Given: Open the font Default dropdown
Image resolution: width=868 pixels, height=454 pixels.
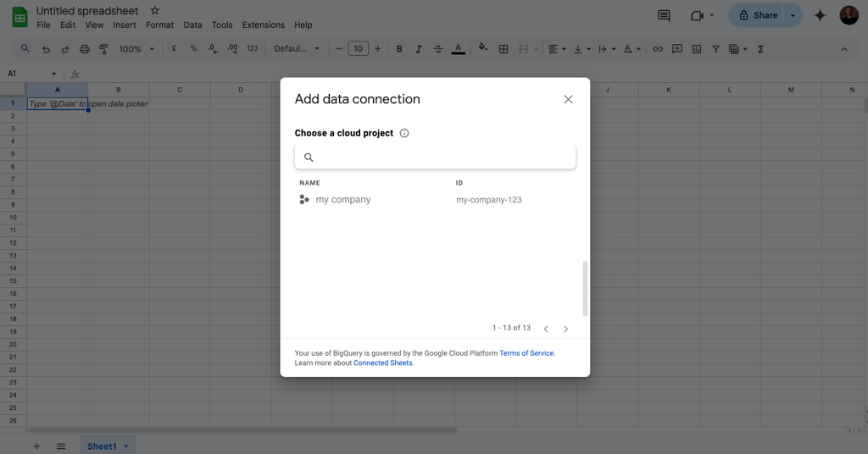Looking at the screenshot, I should click(297, 48).
